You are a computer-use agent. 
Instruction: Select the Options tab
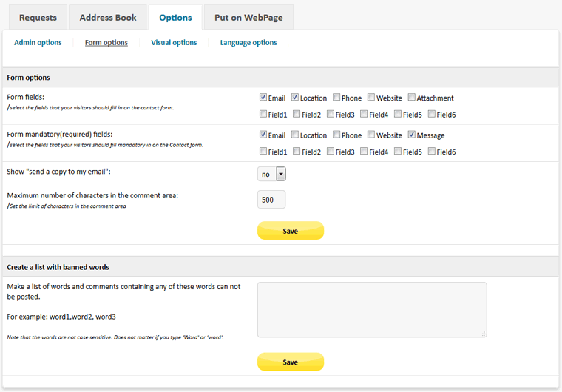click(175, 17)
